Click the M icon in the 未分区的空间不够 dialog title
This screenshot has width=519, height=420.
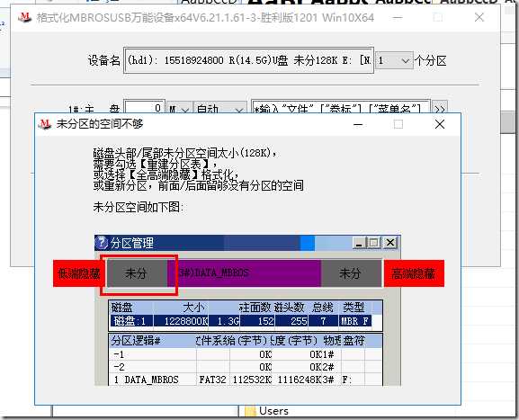45,124
